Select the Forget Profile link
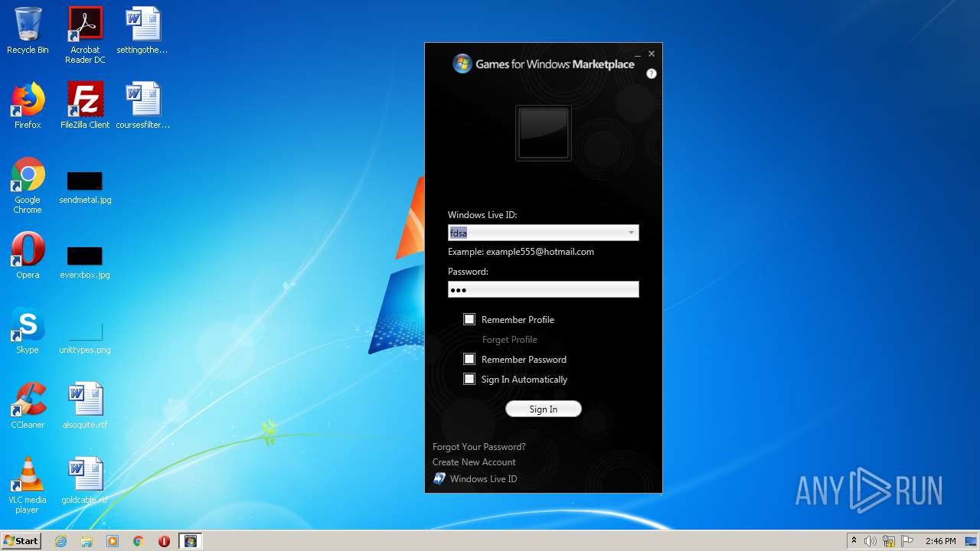Screen dimensions: 980x551 pos(509,340)
